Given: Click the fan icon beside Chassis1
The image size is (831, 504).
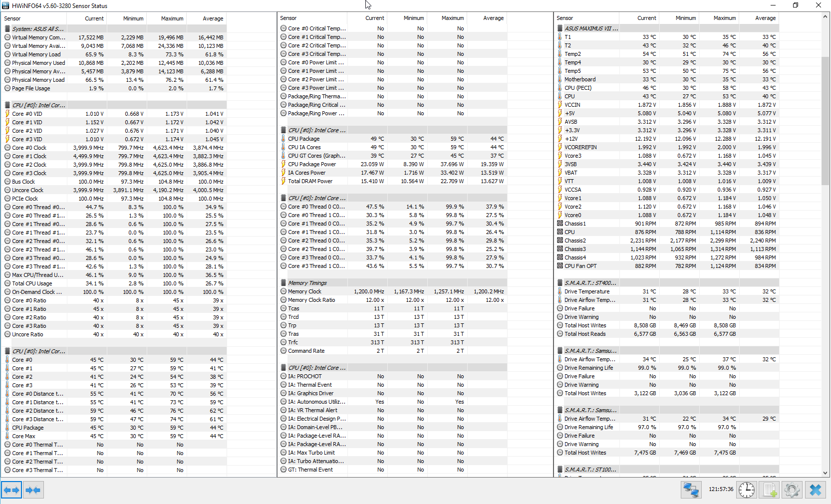Looking at the screenshot, I should (x=560, y=224).
